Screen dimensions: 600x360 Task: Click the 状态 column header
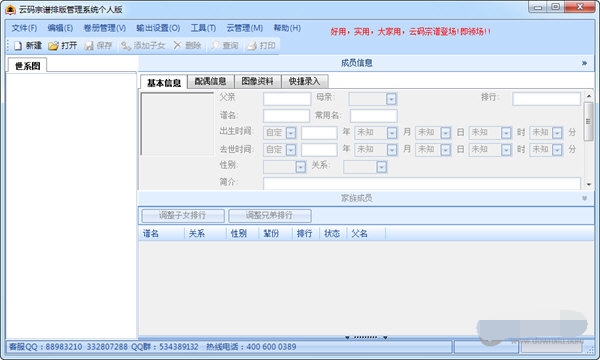333,233
